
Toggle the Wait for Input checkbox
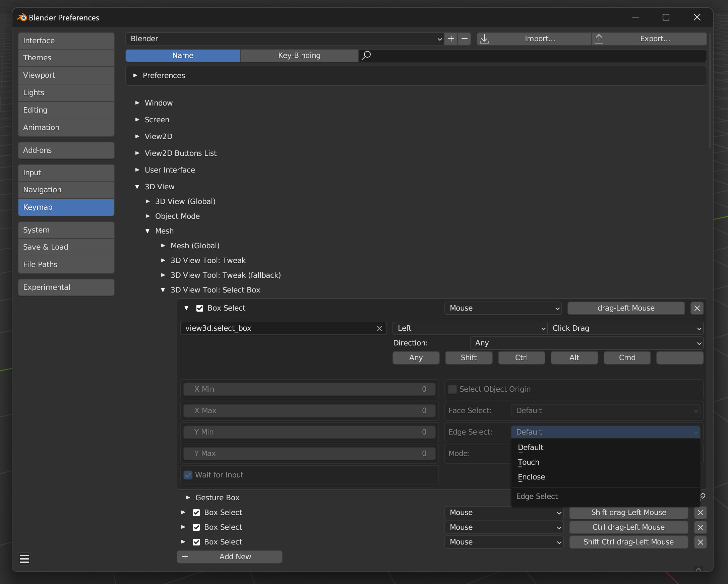pos(188,475)
